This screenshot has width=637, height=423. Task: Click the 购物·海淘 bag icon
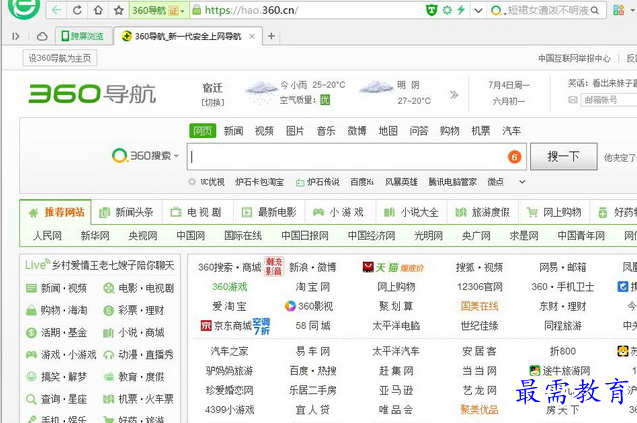click(x=31, y=310)
